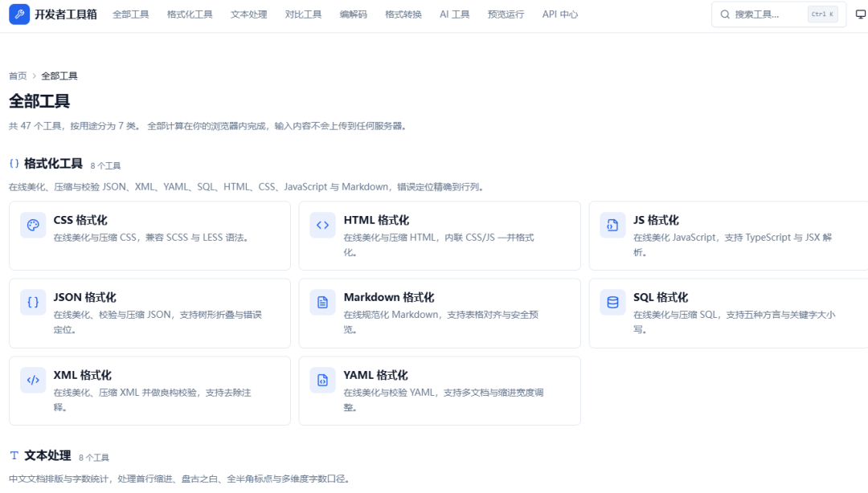Click the JS 格式化 file-code icon

pyautogui.click(x=612, y=225)
